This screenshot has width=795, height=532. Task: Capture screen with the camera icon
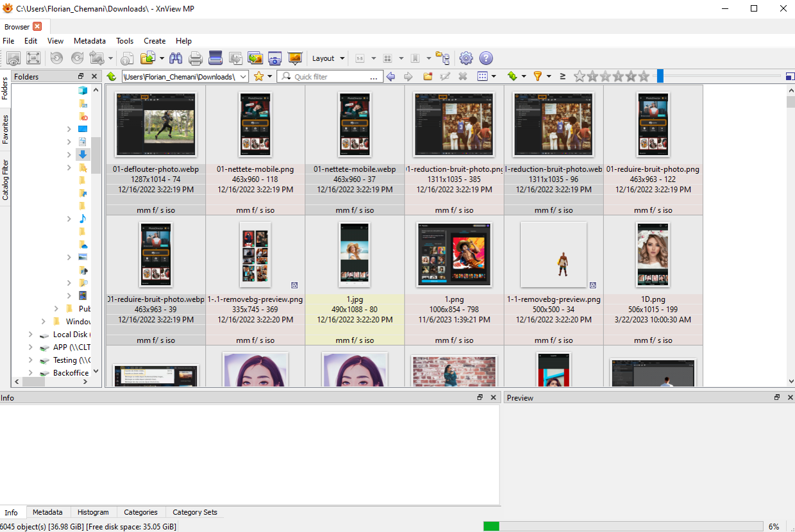pyautogui.click(x=274, y=58)
